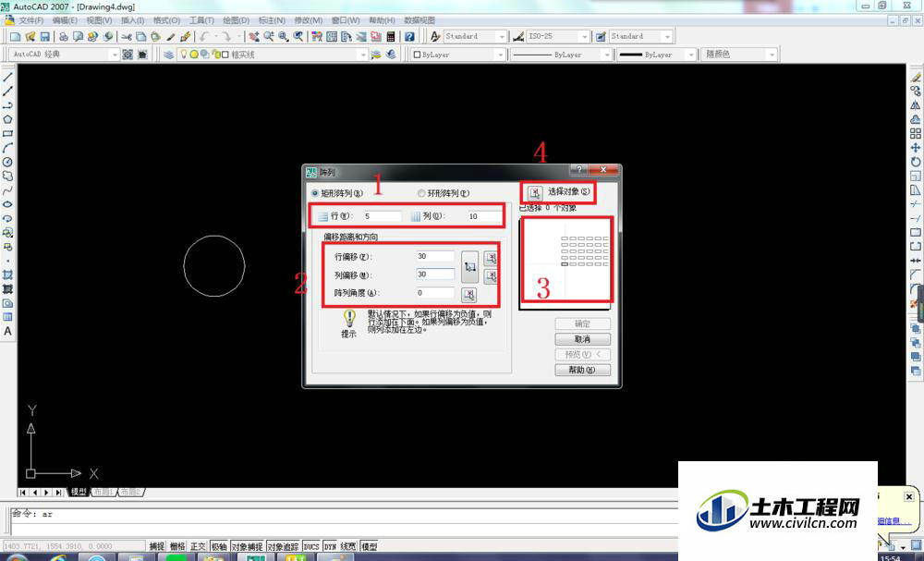The image size is (924, 561).
Task: Select the Array modify tool
Action: click(915, 134)
